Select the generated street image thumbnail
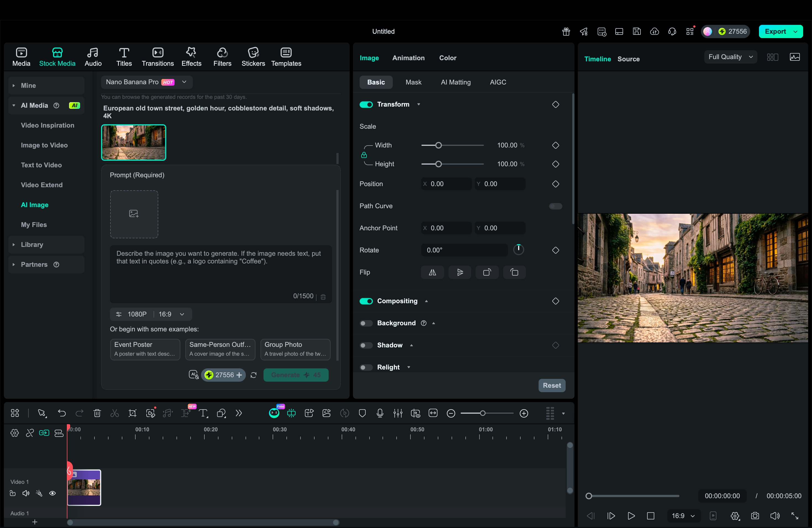812x528 pixels. [133, 142]
